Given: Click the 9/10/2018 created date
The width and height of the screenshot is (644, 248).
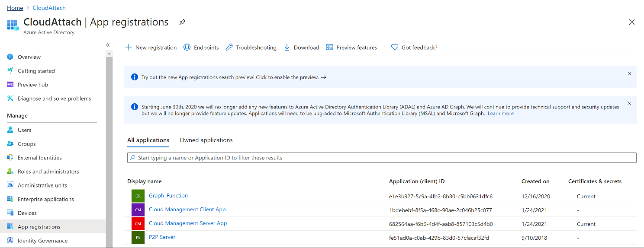Looking at the screenshot, I should point(535,238).
